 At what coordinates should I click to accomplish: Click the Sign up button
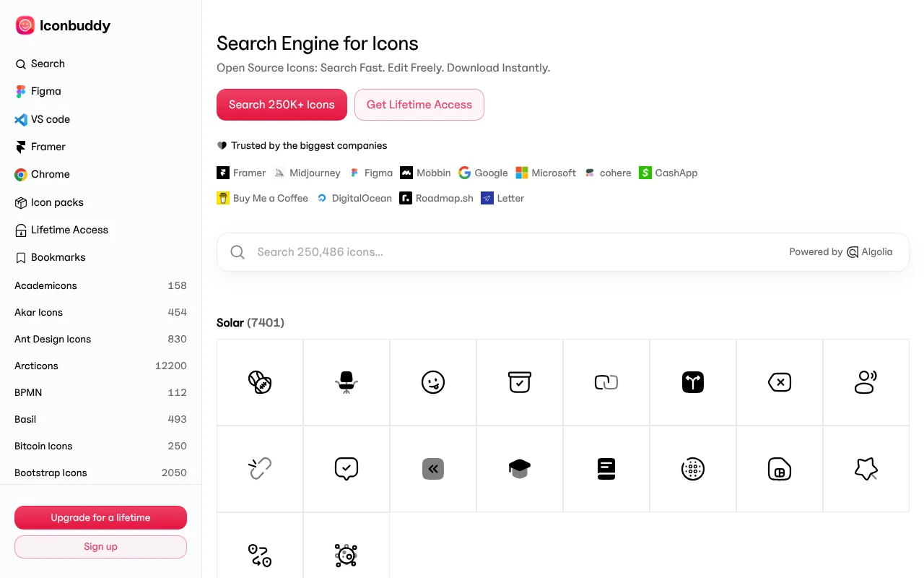(100, 547)
